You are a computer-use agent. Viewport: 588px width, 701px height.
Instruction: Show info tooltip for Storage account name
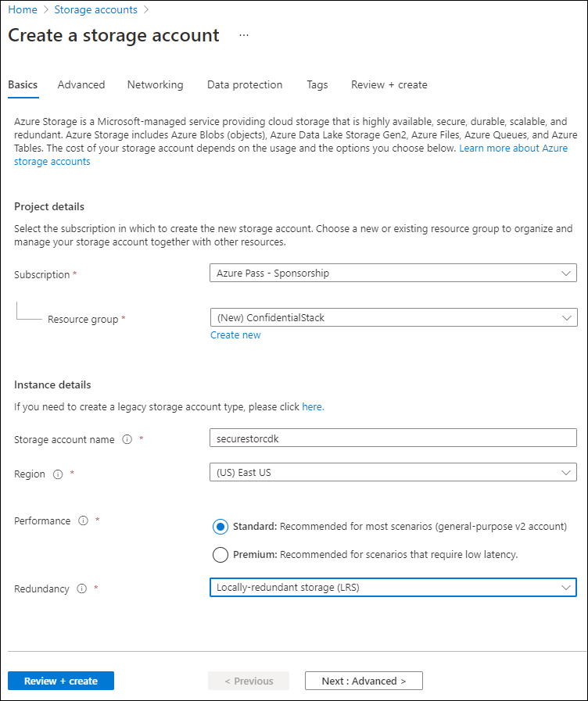click(x=127, y=439)
